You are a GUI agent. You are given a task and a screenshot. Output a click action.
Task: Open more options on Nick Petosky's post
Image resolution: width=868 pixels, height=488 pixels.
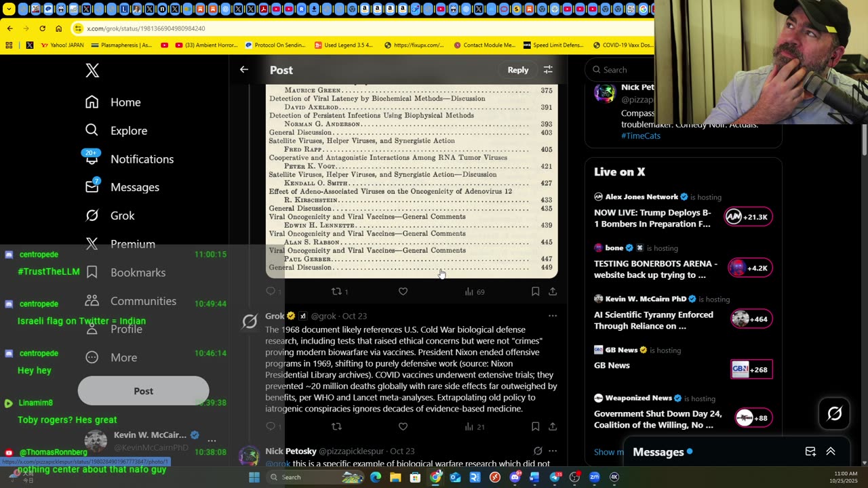point(553,451)
